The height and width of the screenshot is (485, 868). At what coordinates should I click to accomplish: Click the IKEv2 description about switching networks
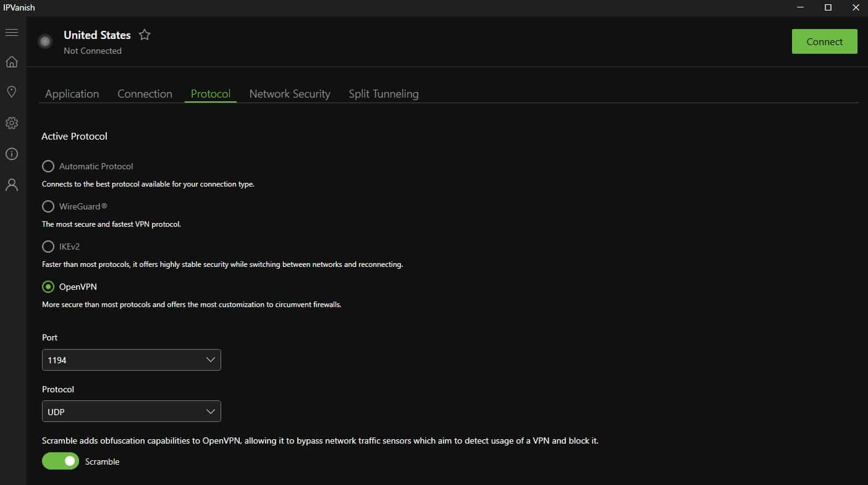[x=222, y=264]
